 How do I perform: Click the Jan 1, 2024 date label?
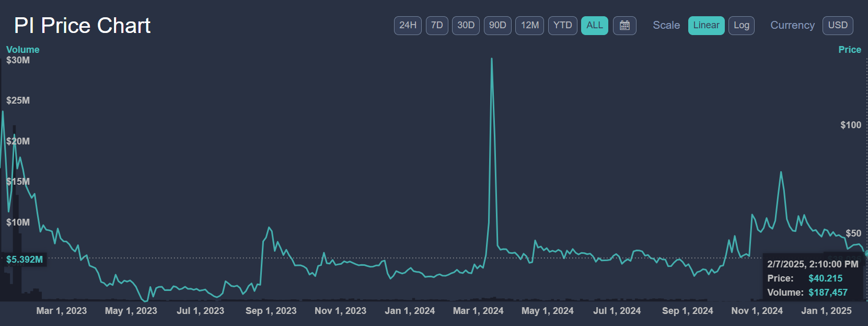point(410,311)
